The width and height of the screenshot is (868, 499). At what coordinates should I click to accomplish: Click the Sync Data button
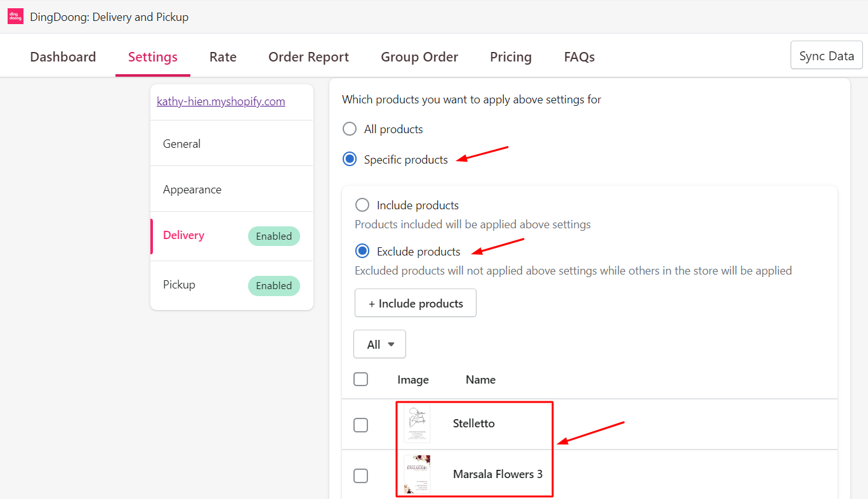826,55
